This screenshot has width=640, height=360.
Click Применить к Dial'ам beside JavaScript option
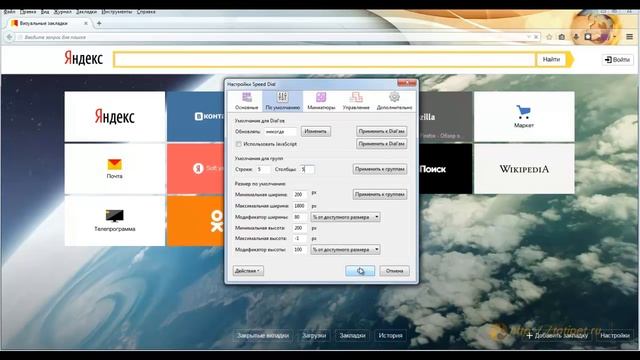(x=381, y=144)
